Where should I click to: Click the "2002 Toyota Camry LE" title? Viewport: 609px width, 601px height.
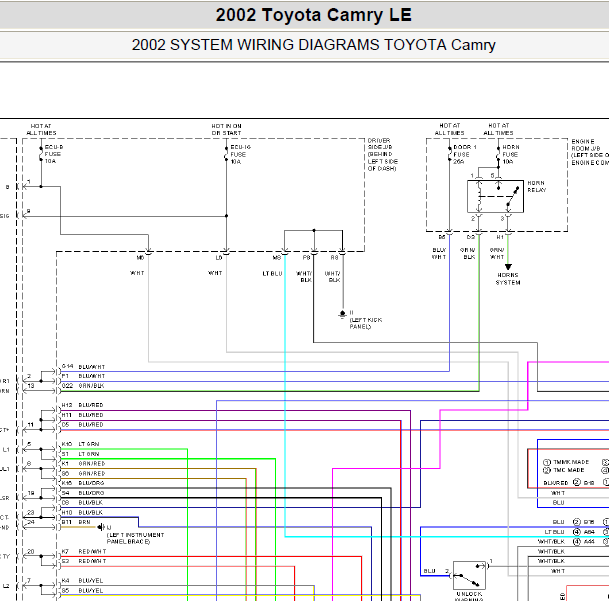[x=313, y=15]
